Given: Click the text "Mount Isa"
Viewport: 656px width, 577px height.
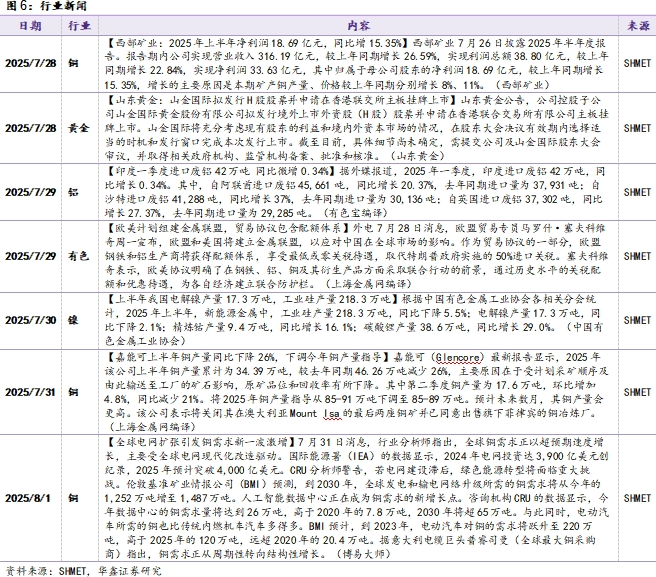Looking at the screenshot, I should click(315, 413).
